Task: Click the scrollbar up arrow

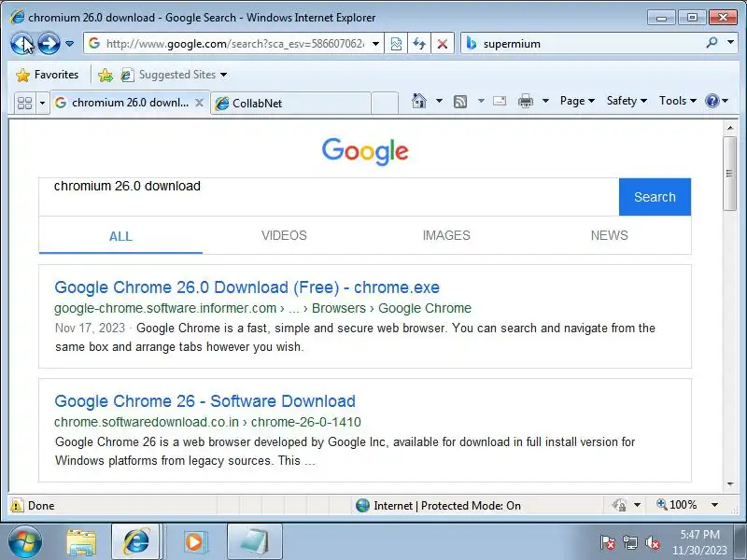Action: coord(730,128)
